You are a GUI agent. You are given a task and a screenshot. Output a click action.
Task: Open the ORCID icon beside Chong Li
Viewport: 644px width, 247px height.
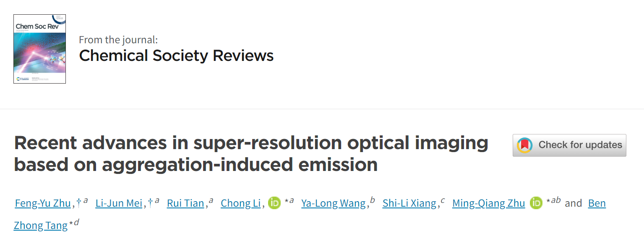[x=274, y=203]
